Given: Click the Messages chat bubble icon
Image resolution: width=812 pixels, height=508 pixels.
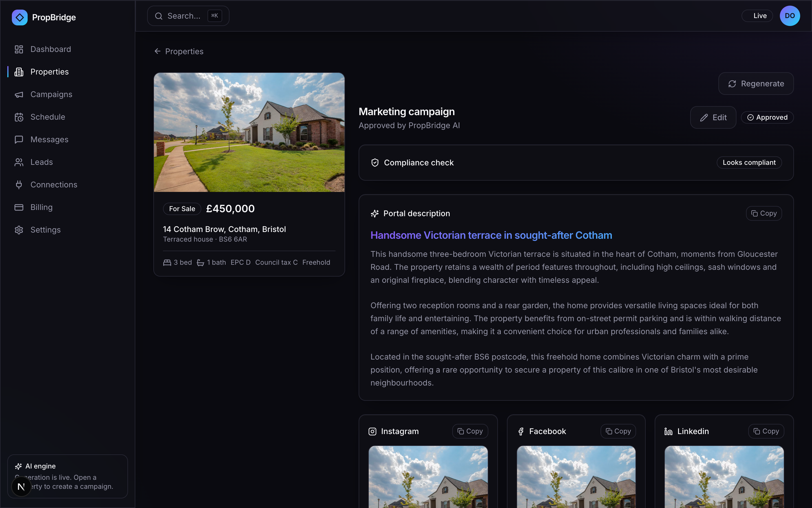Looking at the screenshot, I should (x=19, y=139).
